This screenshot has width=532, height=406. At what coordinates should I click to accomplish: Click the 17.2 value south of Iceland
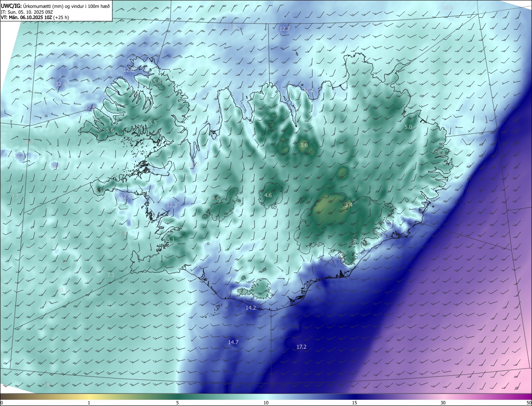click(301, 347)
